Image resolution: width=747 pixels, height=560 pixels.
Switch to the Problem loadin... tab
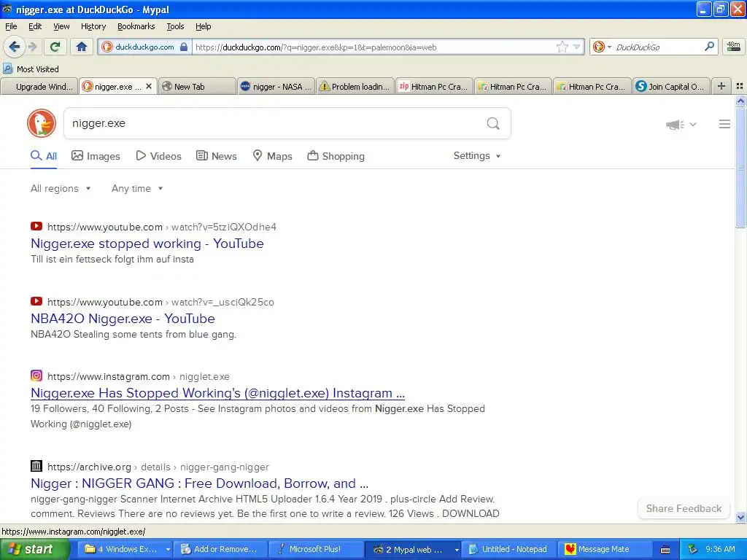point(355,87)
